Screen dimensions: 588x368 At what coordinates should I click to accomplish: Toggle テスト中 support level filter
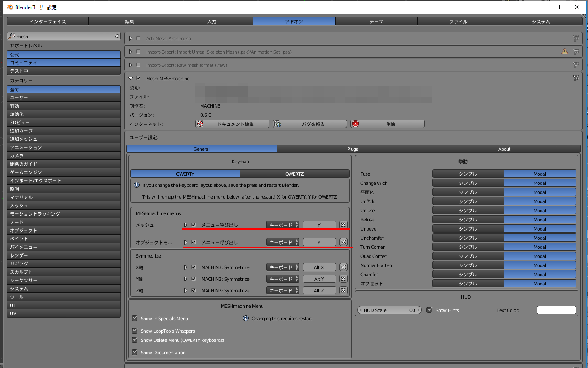coord(64,71)
